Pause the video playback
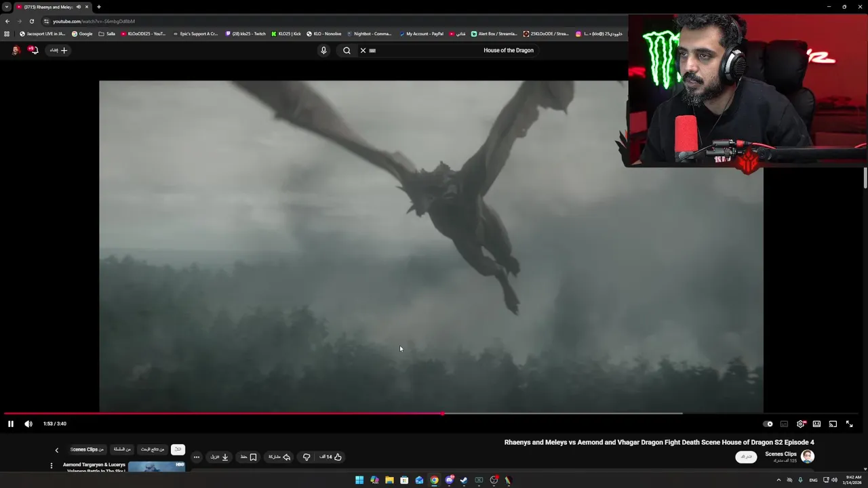 click(11, 424)
